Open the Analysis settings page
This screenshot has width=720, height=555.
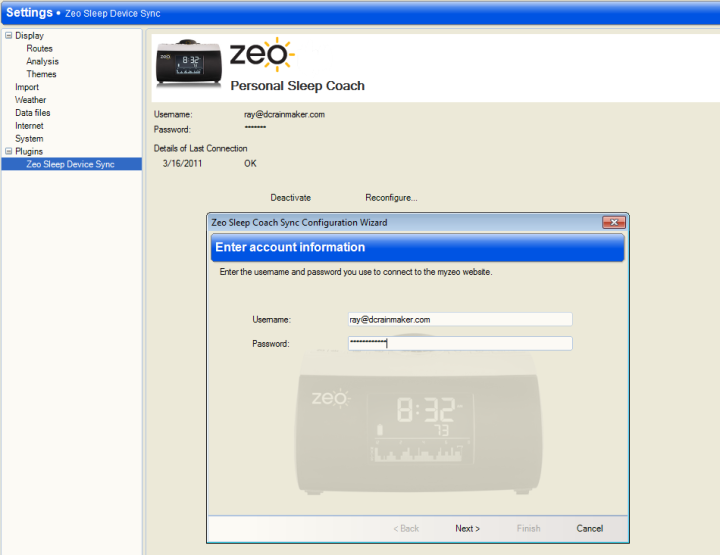point(42,61)
